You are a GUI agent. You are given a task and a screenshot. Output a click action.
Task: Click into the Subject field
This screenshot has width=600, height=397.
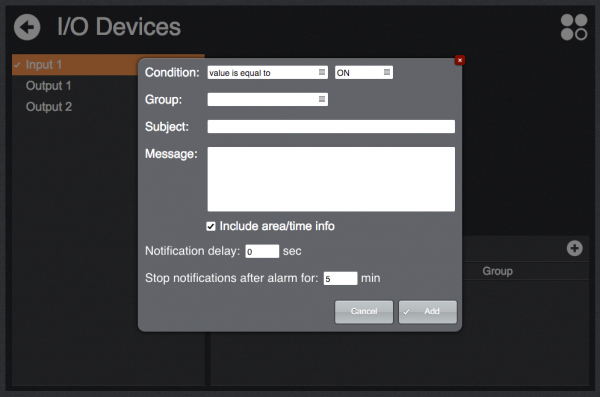pyautogui.click(x=331, y=127)
